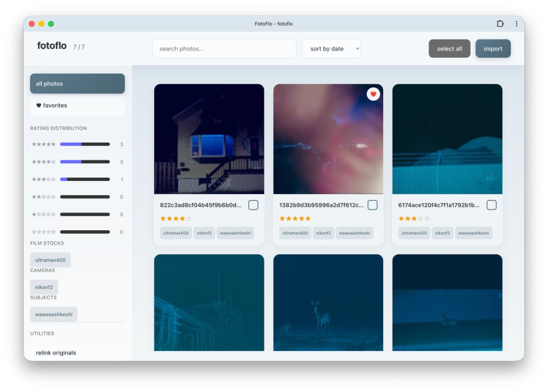Click the stars in the five-star distribution row
Screen dimensions: 548x392
44,144
